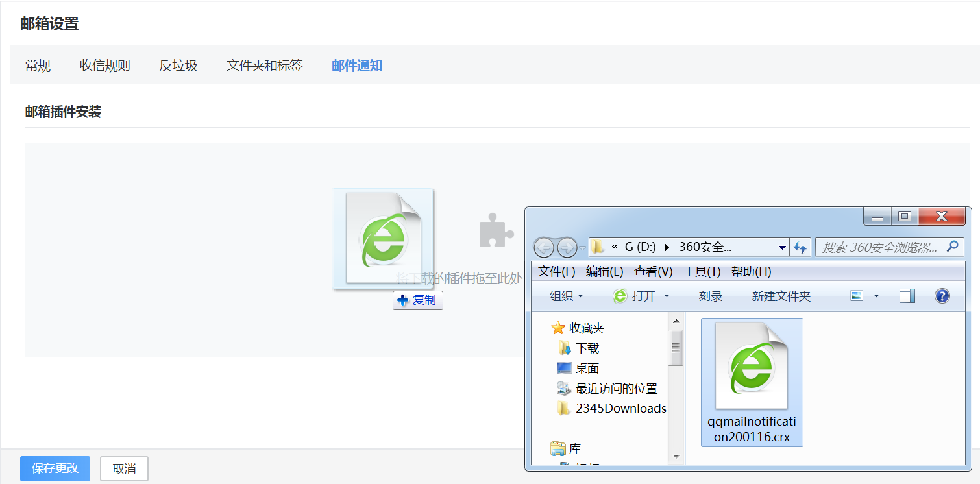
Task: Click the change view icon
Action: pos(857,296)
